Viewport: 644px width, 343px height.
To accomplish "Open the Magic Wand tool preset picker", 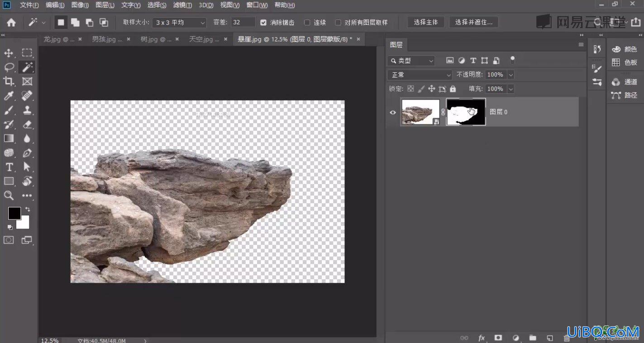I will click(43, 22).
